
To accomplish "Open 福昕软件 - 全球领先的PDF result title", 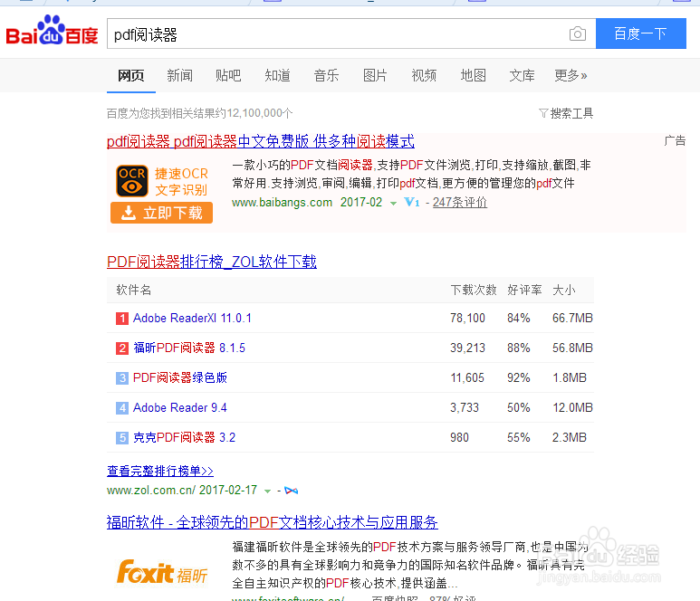I will click(x=273, y=522).
